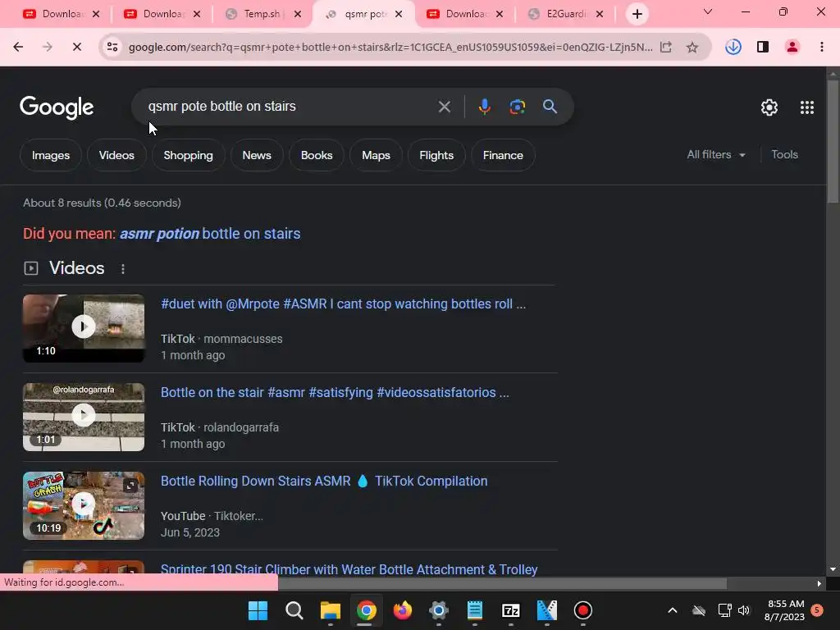The height and width of the screenshot is (630, 840).
Task: Open '#duet with @Mrpote #ASMR' video link
Action: click(x=344, y=304)
